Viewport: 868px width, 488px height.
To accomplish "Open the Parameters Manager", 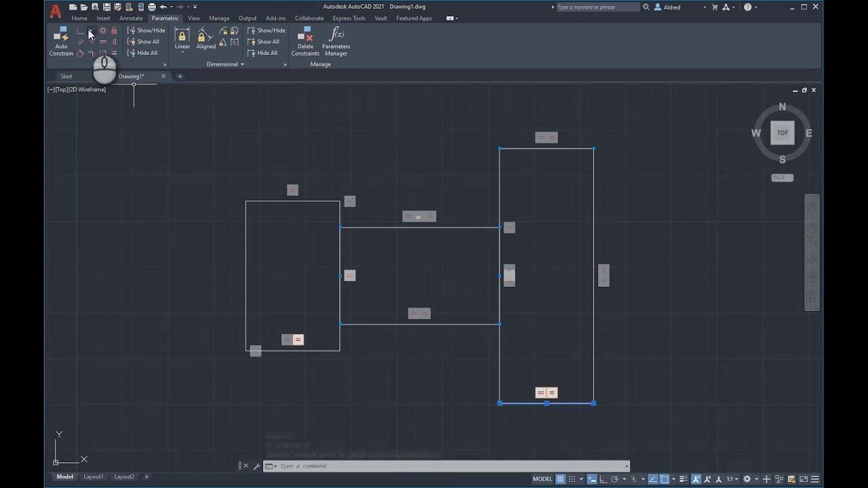I will pyautogui.click(x=336, y=41).
